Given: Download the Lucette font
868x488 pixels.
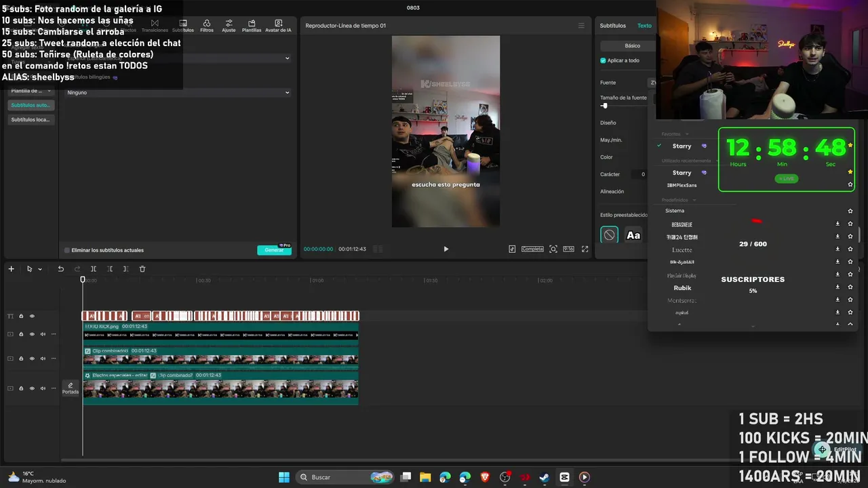Looking at the screenshot, I should pyautogui.click(x=837, y=249).
